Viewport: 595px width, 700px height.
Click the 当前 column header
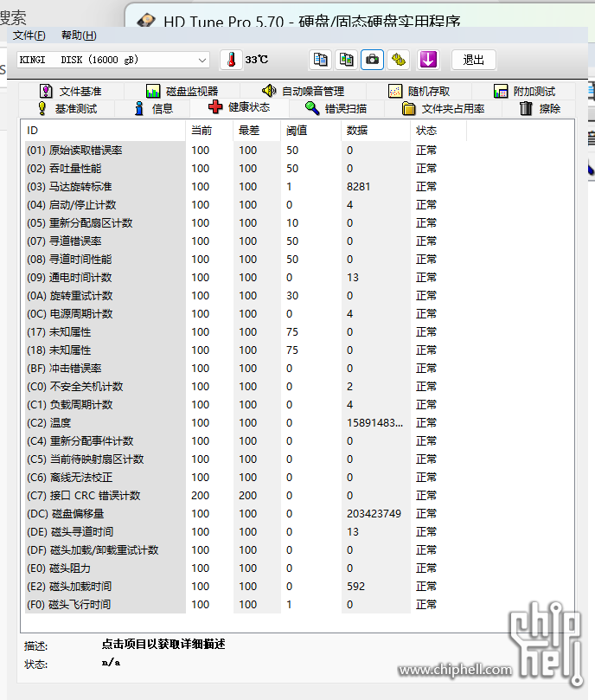click(x=209, y=131)
